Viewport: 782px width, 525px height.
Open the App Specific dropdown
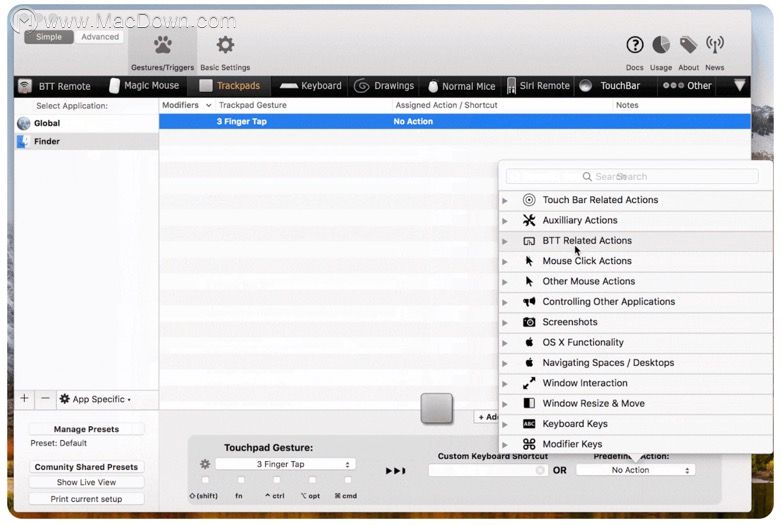(x=95, y=399)
